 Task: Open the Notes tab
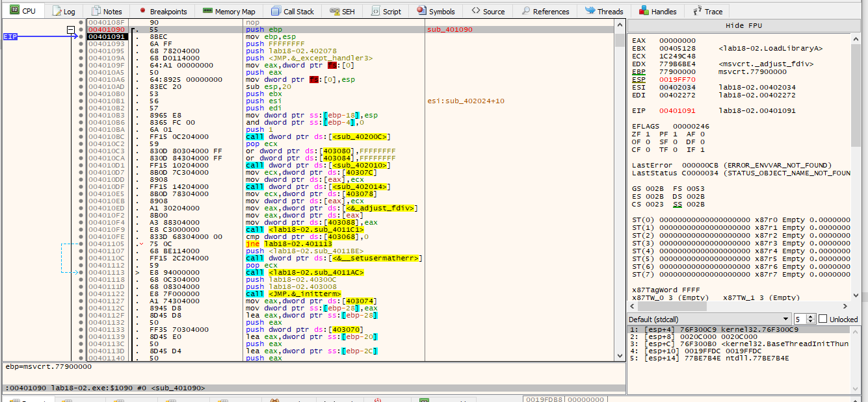click(107, 11)
